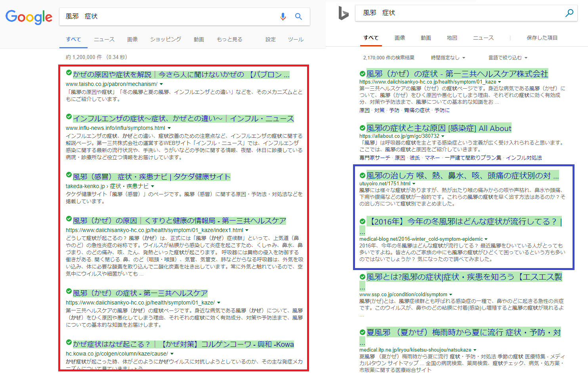Open dropdown arrow after medical-blog.net URL
Image resolution: width=588 pixels, height=373 pixels.
pos(487,239)
